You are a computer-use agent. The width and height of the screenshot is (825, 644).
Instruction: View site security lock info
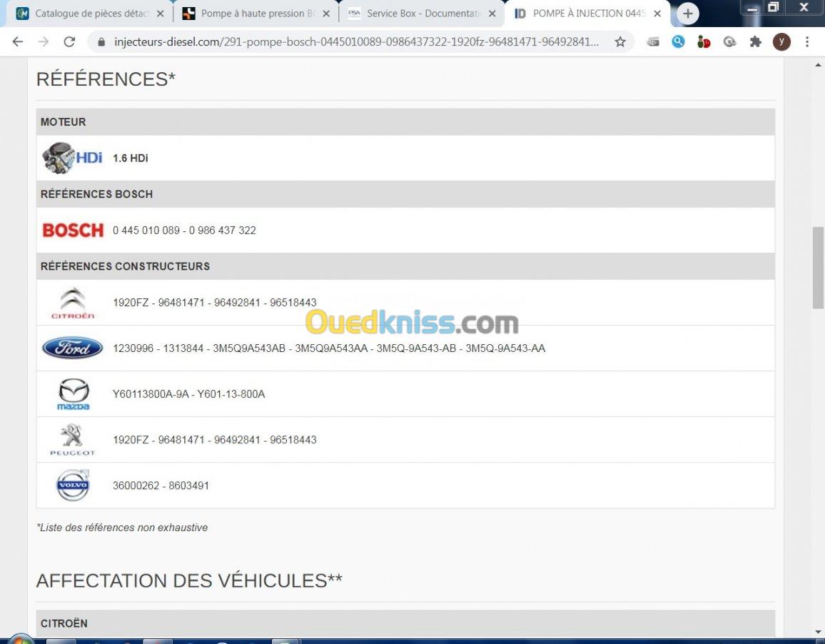101,41
